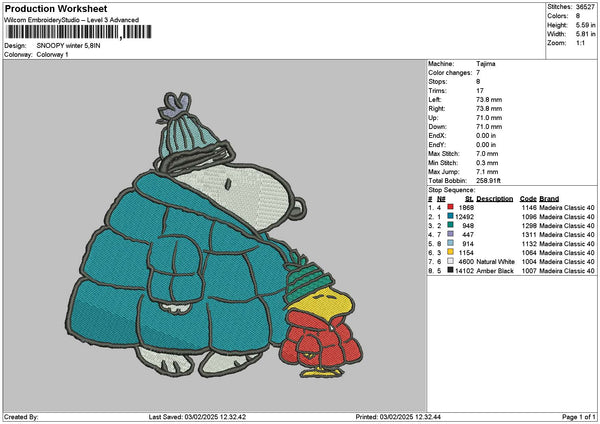This screenshot has width=600, height=424.
Task: Click the Stitches count 36527
Action: 585,7
